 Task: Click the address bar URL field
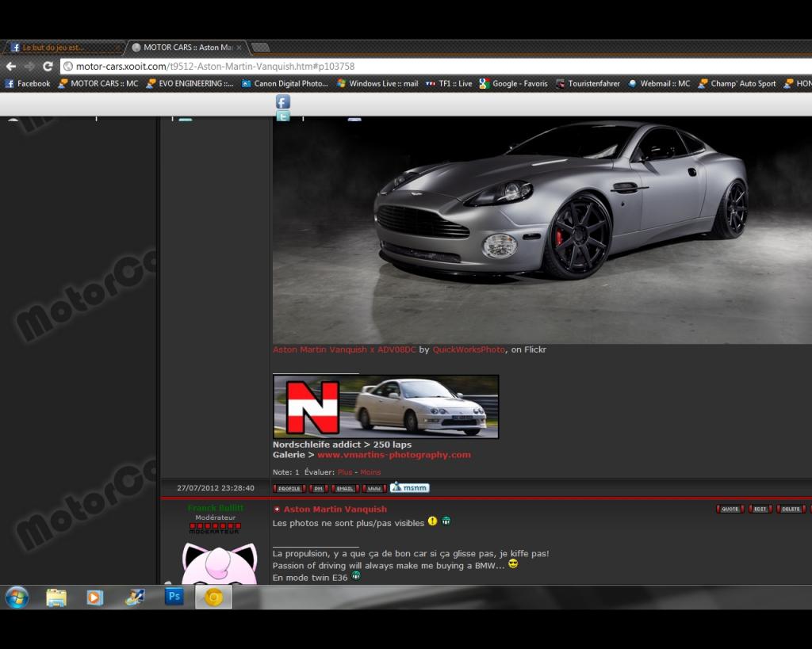436,67
